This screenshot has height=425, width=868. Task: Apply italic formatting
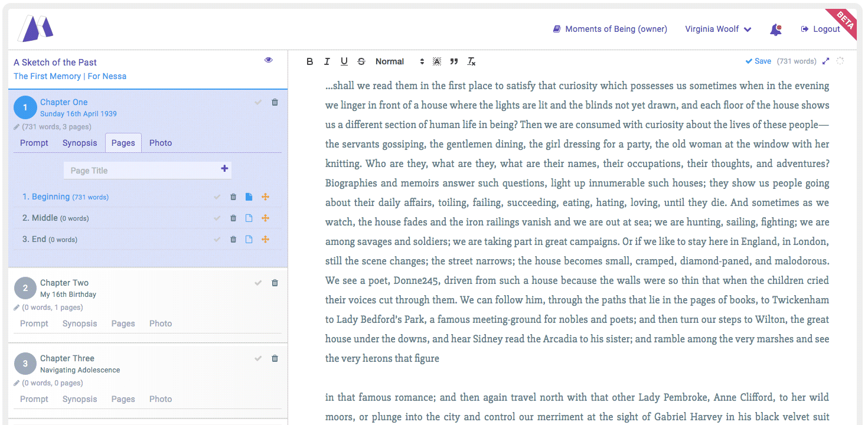327,61
